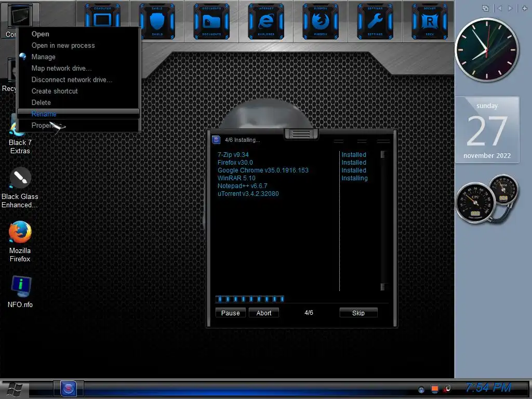
Task: Click the sidebar view toggle icon
Action: (486, 8)
